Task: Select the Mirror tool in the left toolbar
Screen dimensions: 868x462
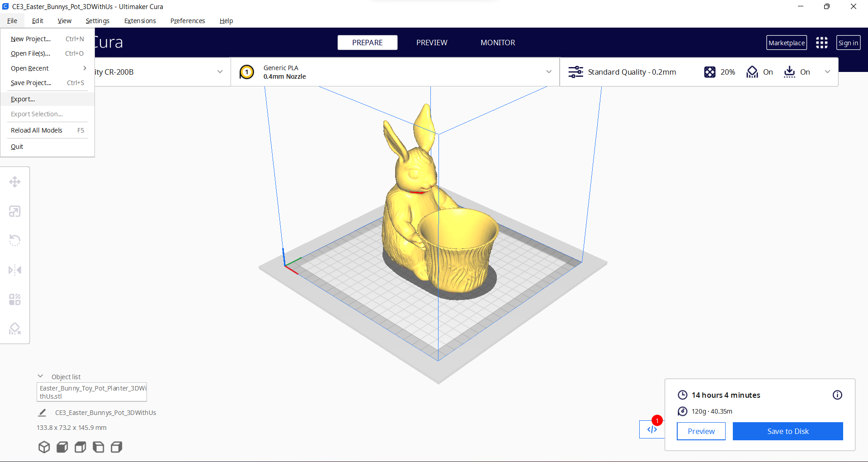Action: tap(15, 270)
